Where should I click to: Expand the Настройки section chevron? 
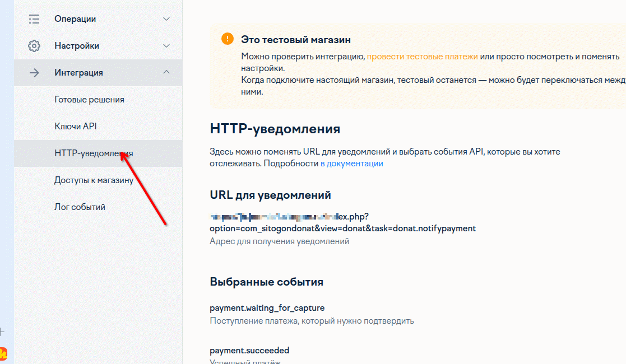tap(166, 46)
